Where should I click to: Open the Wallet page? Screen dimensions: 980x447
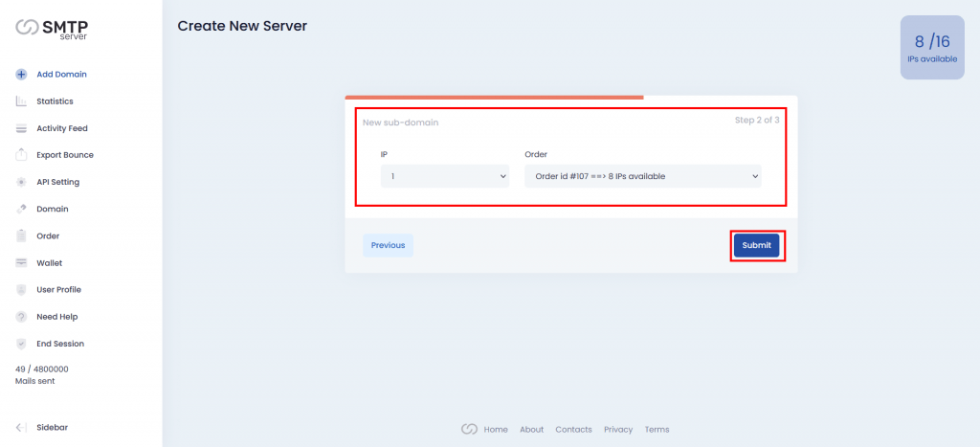click(x=50, y=263)
